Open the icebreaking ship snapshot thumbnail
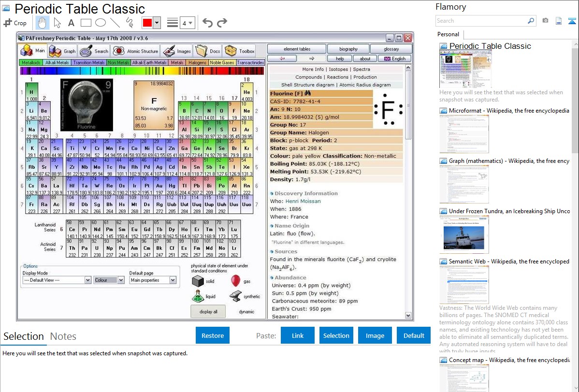The image size is (579, 392). tap(464, 234)
